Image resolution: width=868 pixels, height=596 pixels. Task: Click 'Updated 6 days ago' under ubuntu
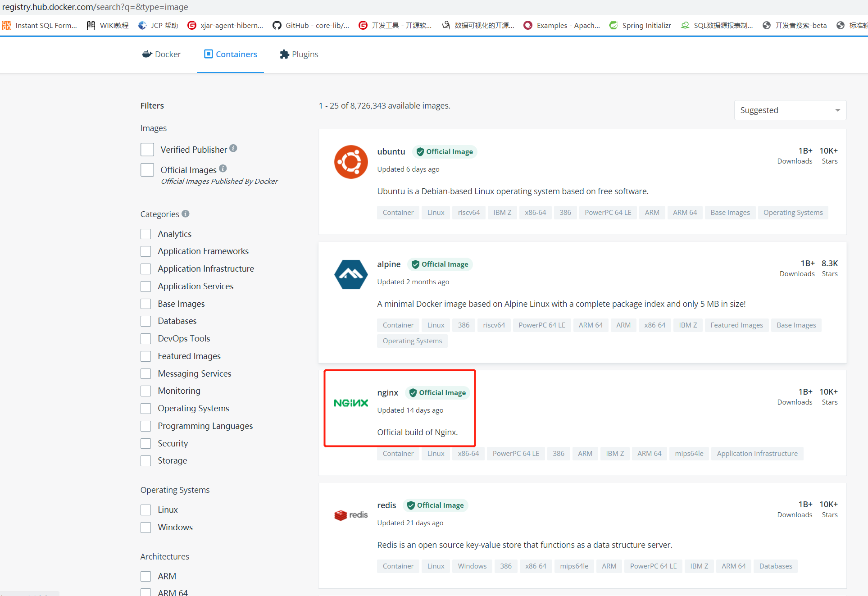408,169
